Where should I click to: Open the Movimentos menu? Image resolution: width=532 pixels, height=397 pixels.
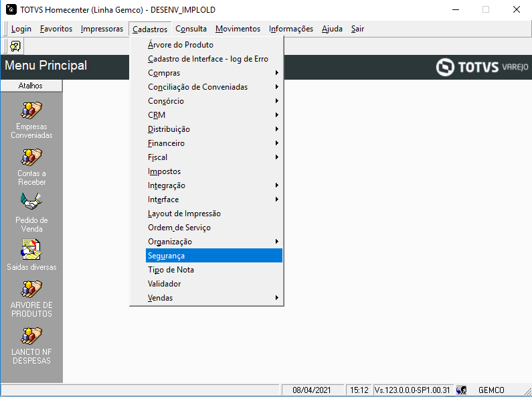pyautogui.click(x=238, y=29)
